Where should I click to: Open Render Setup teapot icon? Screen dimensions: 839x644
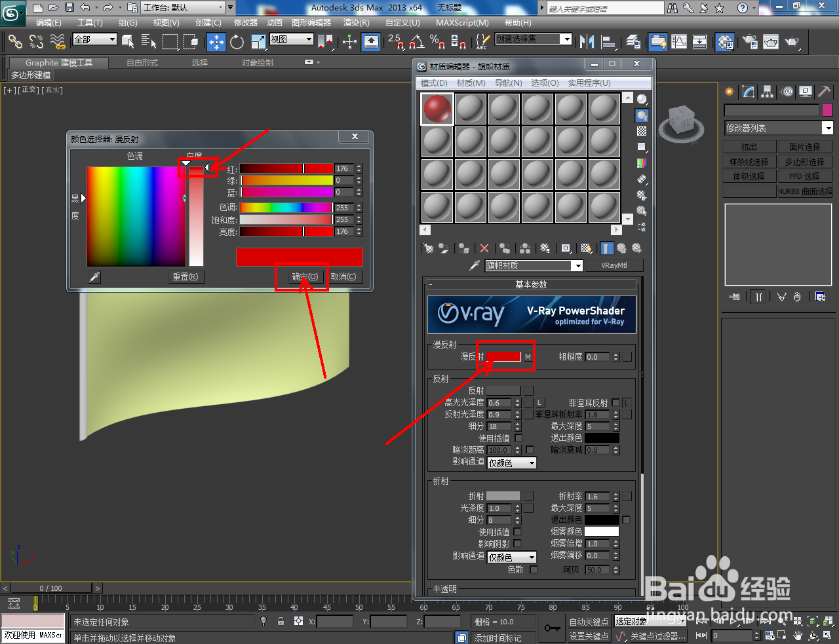(749, 42)
